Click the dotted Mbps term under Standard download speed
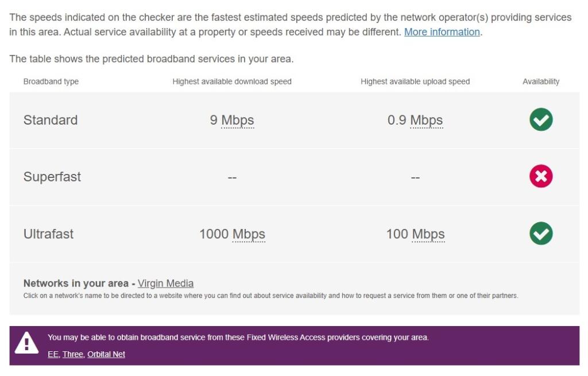Screen dimensions: 588x376 point(237,121)
